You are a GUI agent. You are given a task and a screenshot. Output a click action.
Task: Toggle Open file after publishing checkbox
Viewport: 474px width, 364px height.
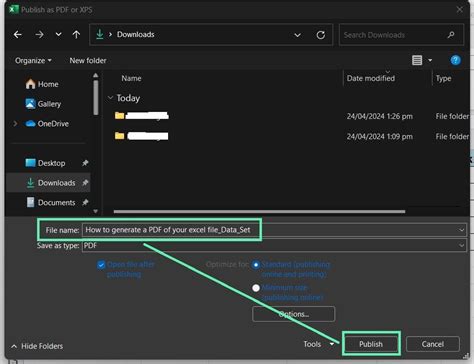pyautogui.click(x=101, y=265)
